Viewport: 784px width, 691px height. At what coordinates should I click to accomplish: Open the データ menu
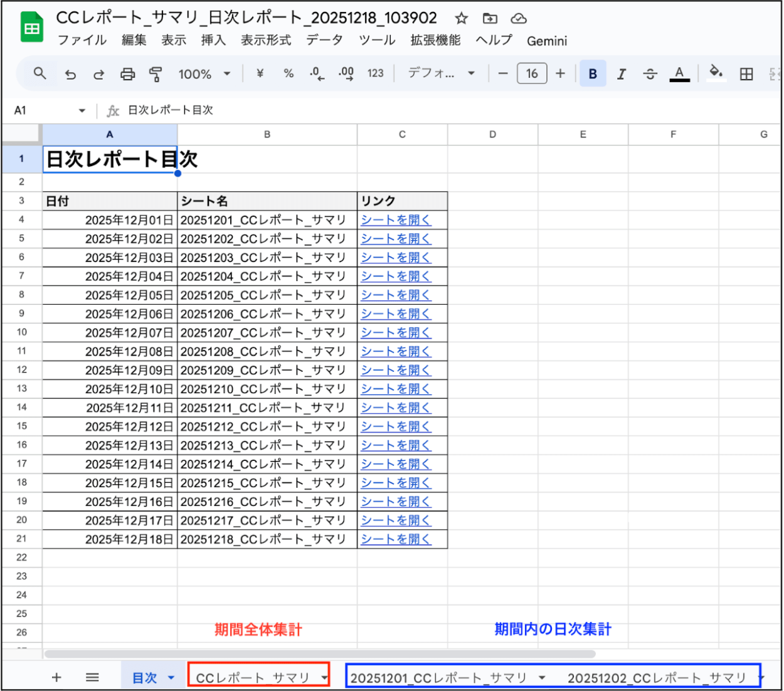(324, 40)
